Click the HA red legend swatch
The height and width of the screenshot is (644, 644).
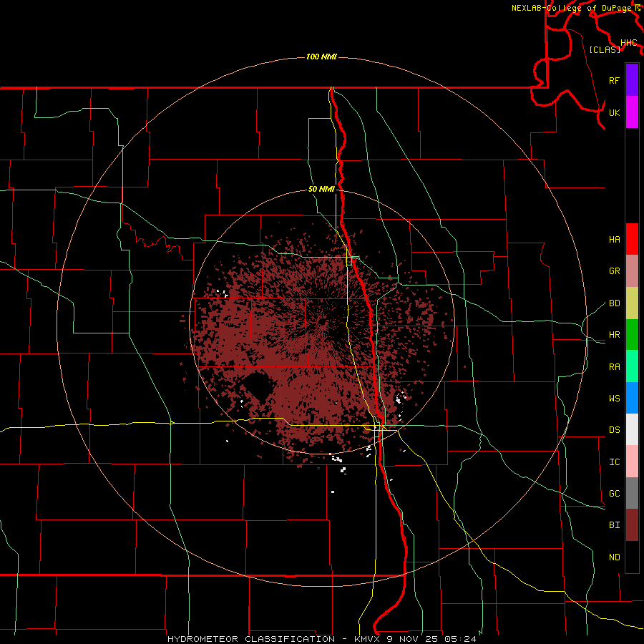tap(632, 239)
